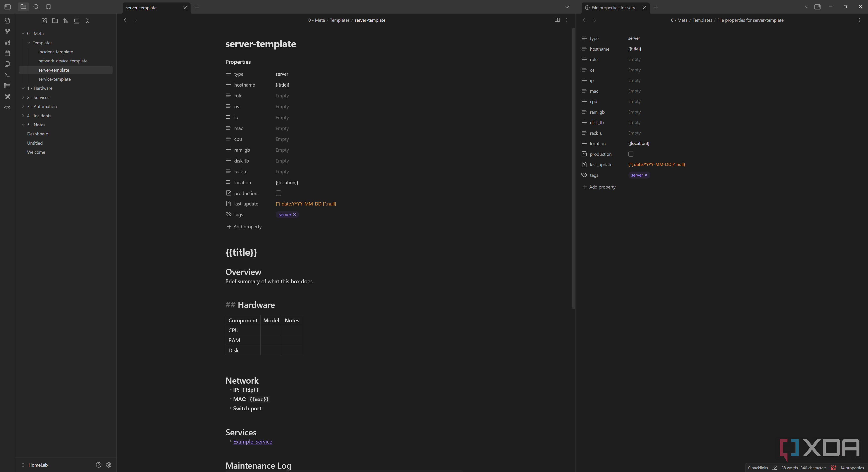Click the main note vertical scrollbar
The image size is (868, 472).
pos(573,168)
